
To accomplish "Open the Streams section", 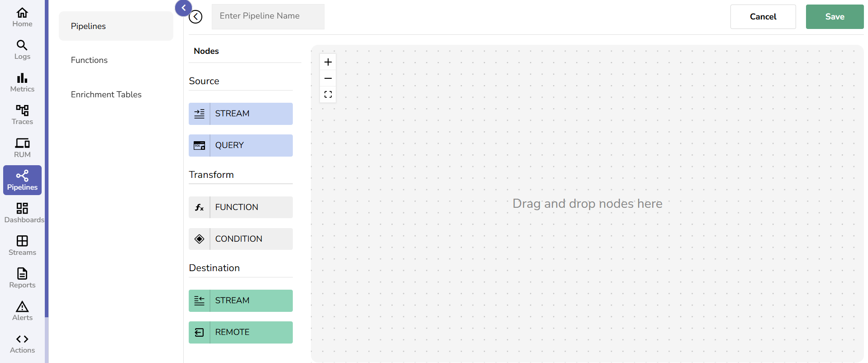I will coord(22,245).
